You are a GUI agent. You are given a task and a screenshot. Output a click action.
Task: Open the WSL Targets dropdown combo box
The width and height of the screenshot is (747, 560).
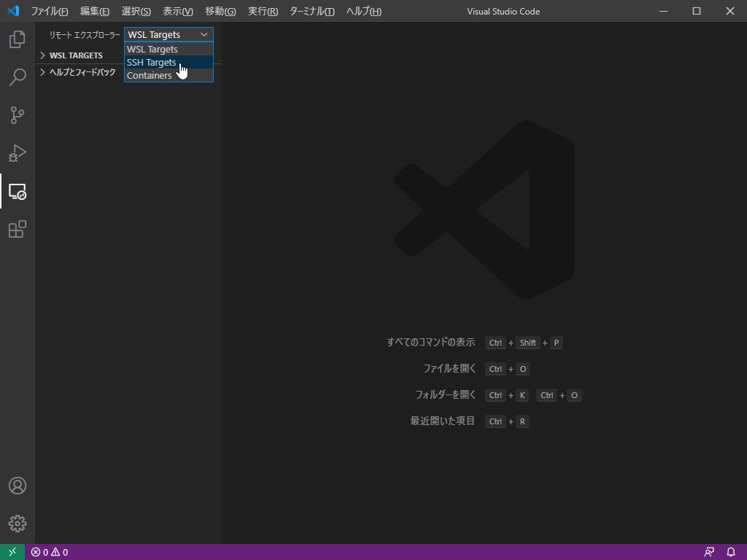(x=169, y=34)
